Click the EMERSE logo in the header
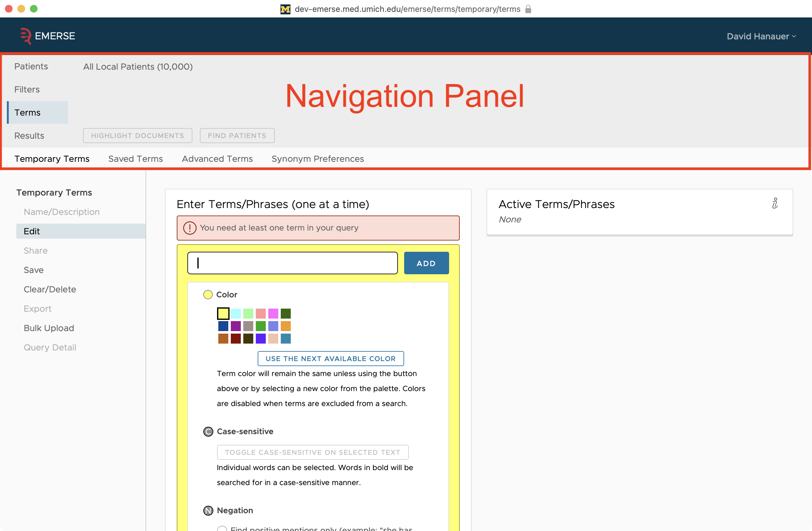This screenshot has height=531, width=812. pyautogui.click(x=47, y=36)
